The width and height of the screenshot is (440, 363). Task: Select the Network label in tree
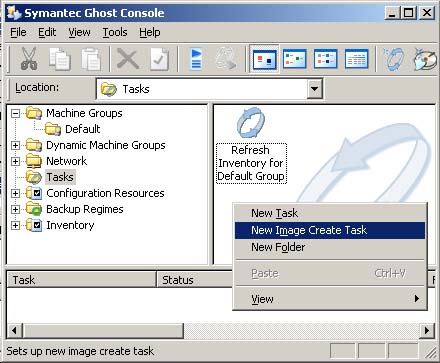[66, 161]
